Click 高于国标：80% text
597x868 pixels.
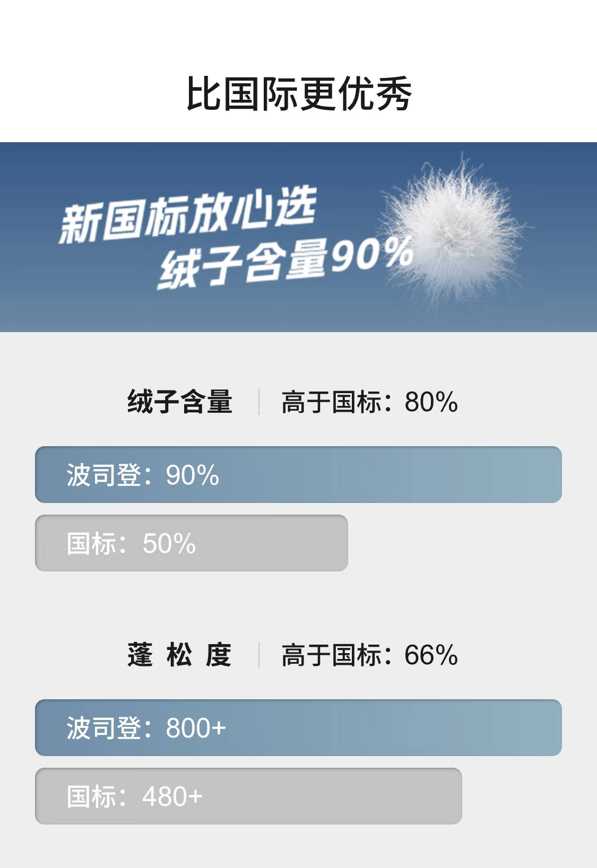[369, 402]
